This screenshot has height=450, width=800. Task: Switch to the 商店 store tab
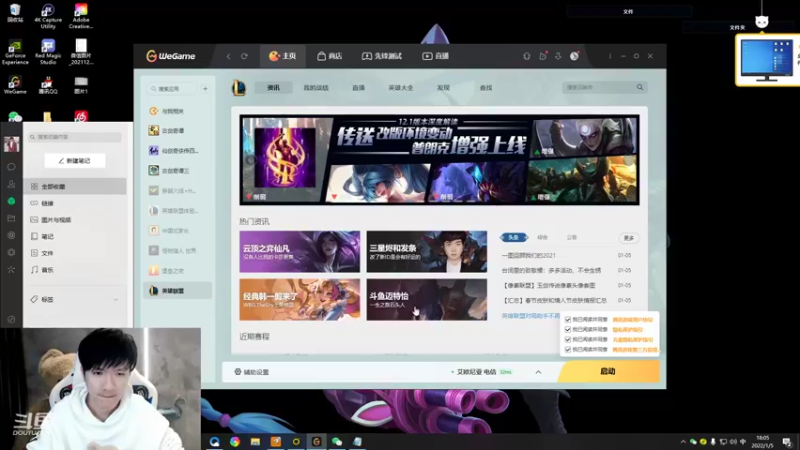pos(330,56)
